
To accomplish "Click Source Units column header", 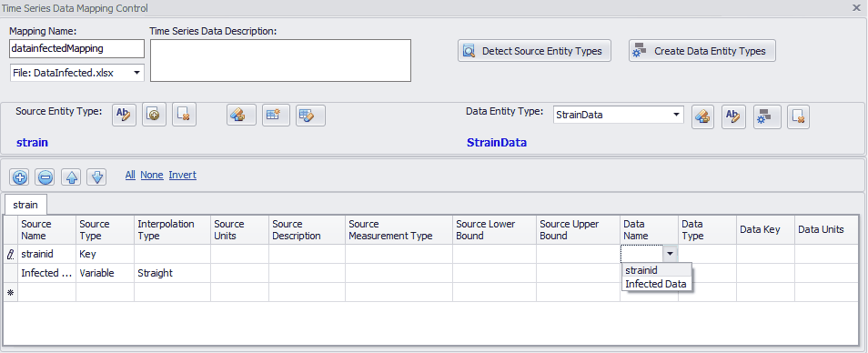I will click(239, 229).
